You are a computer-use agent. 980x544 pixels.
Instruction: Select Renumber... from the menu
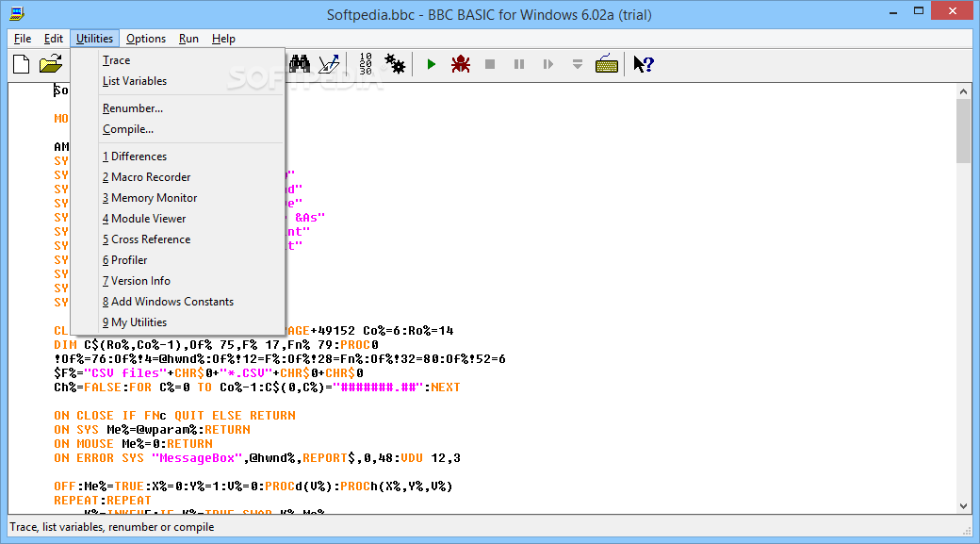click(178, 108)
